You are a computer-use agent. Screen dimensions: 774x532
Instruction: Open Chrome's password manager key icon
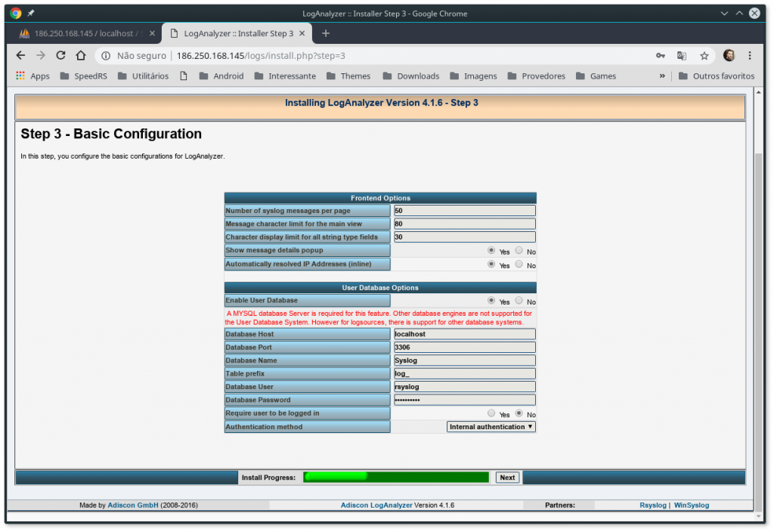661,56
